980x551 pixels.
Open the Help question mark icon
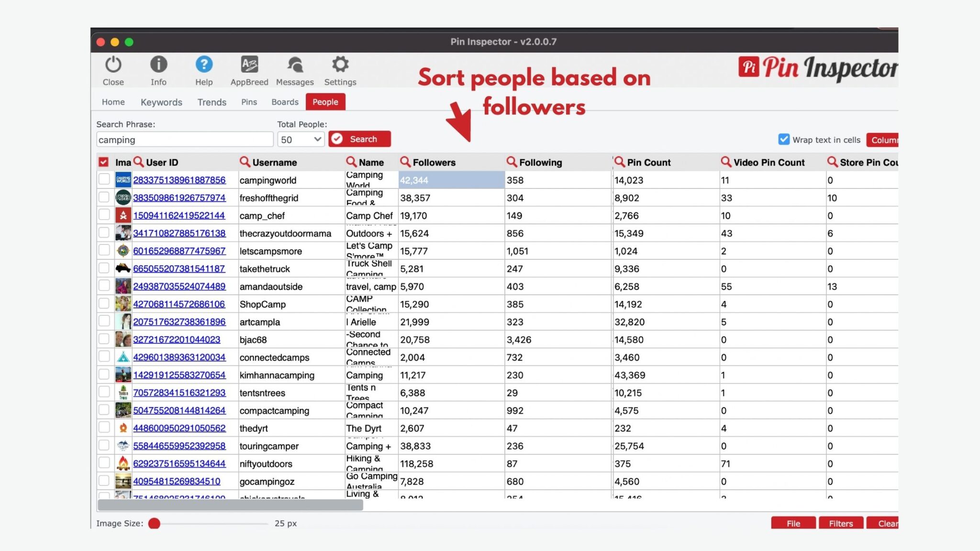(204, 65)
